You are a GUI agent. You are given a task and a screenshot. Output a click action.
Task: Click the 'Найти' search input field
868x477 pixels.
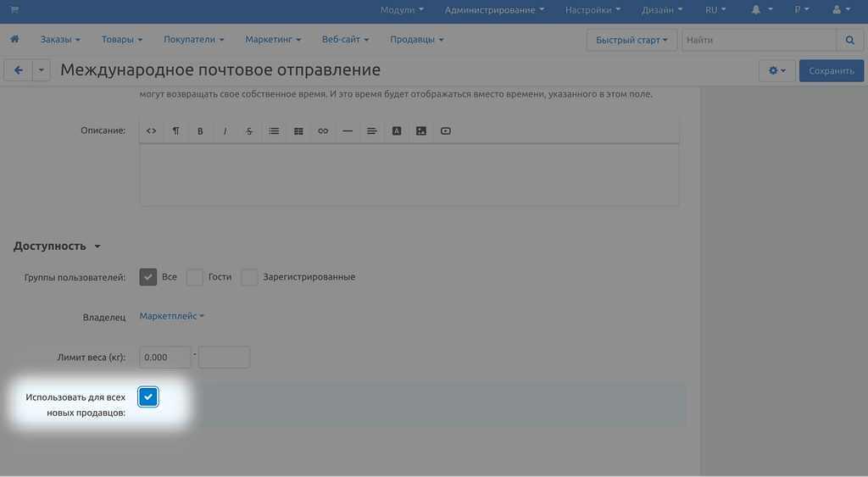(758, 40)
